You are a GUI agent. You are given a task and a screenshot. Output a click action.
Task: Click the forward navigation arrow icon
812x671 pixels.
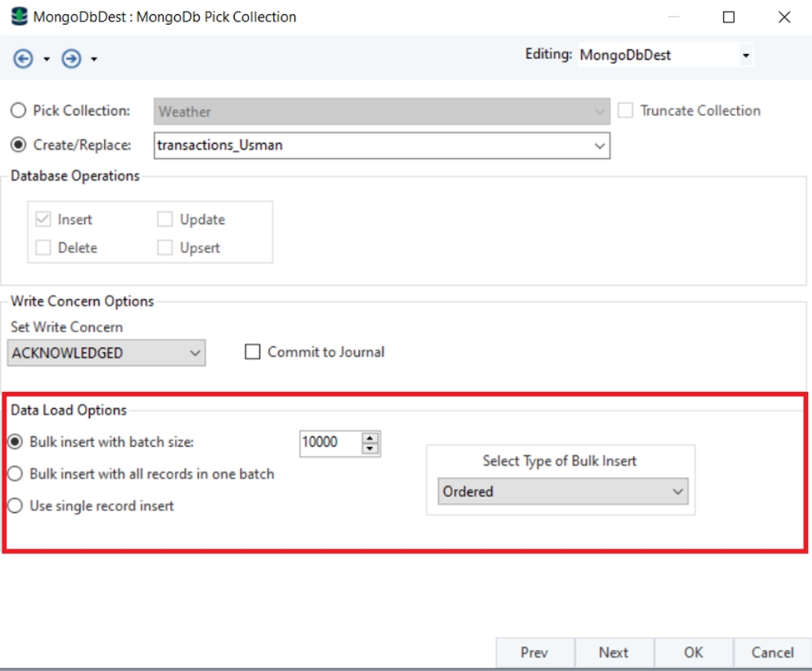pyautogui.click(x=72, y=58)
